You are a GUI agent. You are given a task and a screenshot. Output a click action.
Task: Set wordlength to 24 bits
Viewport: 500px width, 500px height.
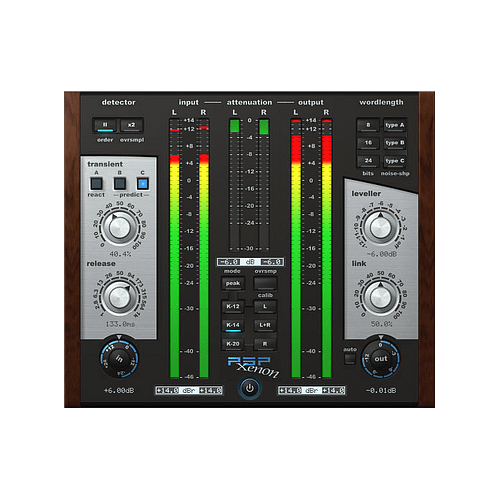coord(368,161)
